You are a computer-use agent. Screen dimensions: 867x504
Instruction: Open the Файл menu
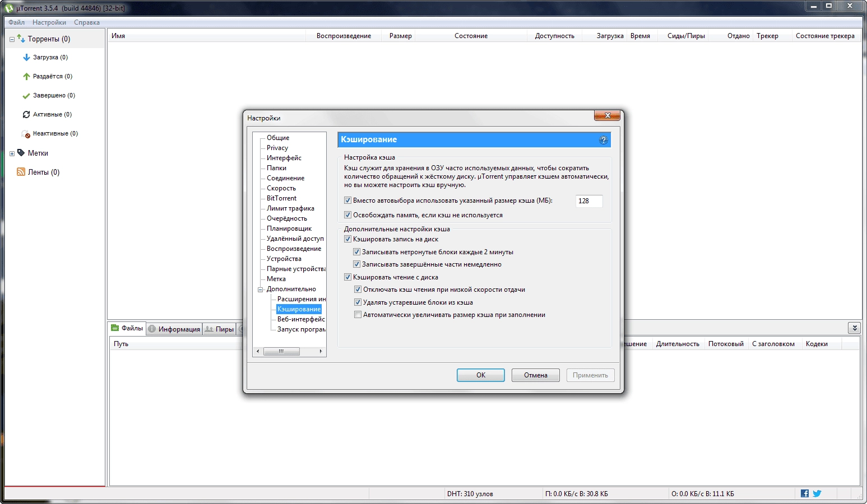[17, 22]
